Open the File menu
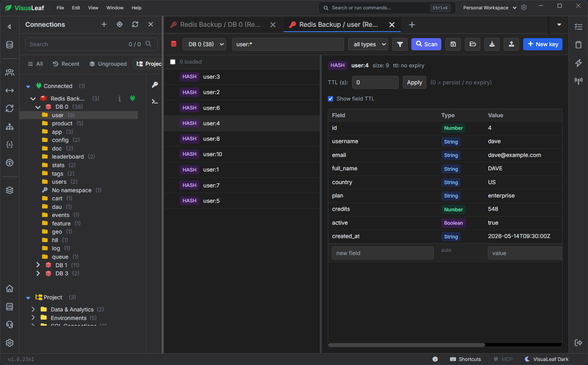 coord(60,8)
